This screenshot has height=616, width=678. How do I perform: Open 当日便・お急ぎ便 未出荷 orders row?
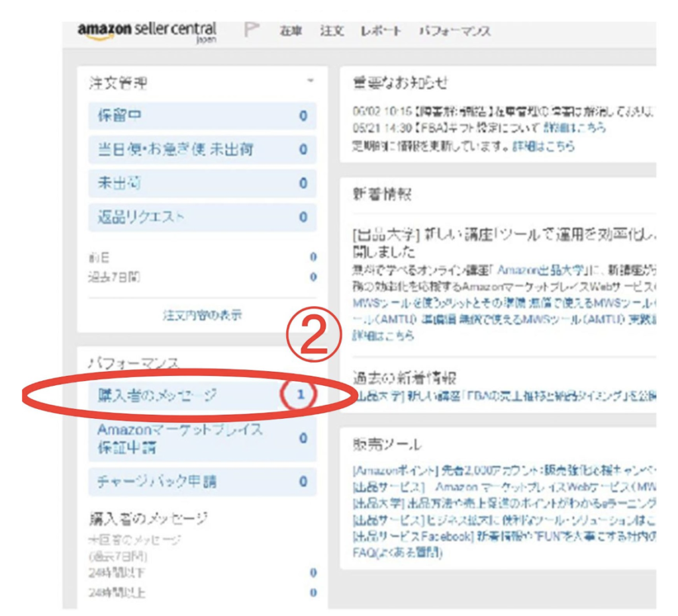pos(203,150)
